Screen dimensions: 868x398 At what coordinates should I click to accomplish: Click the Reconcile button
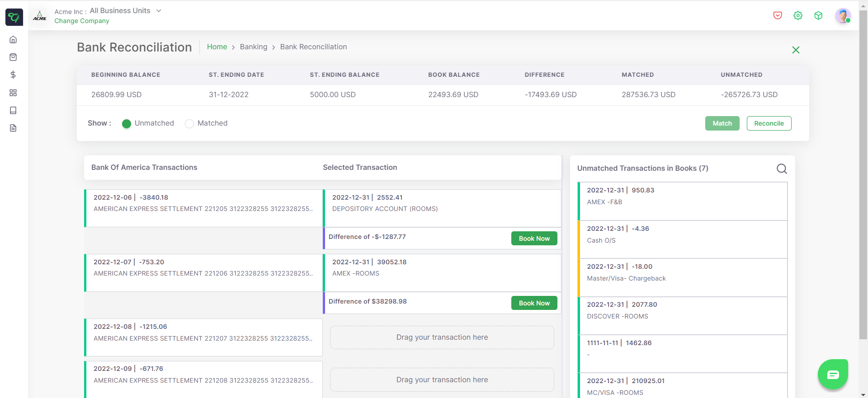pos(769,123)
